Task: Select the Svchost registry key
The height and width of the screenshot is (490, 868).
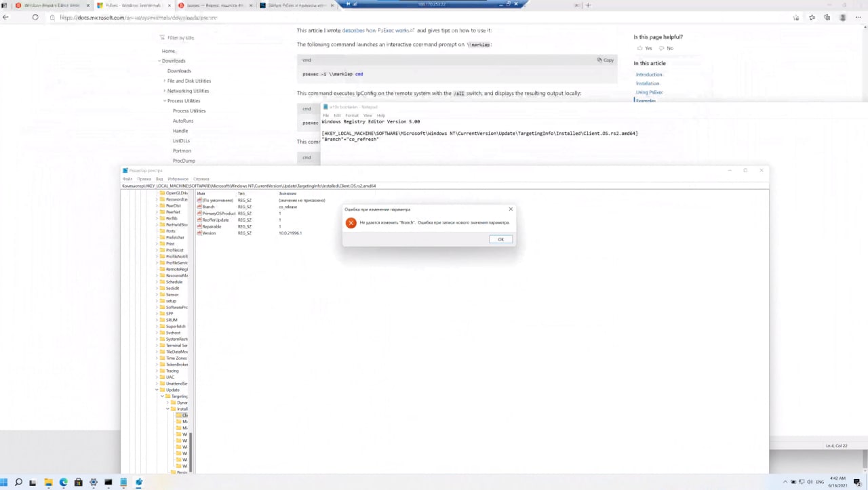Action: coord(174,333)
